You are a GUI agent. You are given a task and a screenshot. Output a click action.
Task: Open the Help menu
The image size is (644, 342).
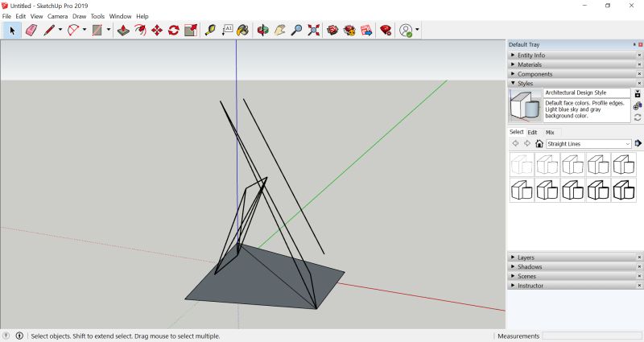(x=142, y=16)
